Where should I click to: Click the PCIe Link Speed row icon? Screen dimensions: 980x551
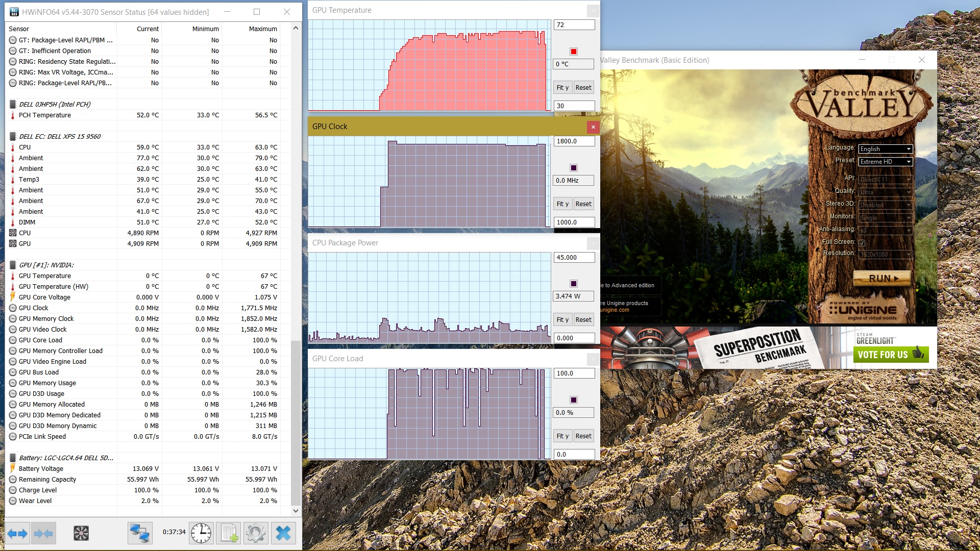13,437
